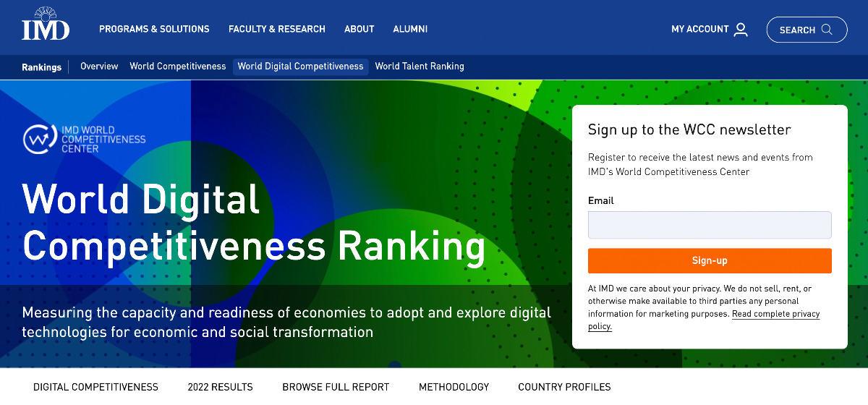This screenshot has height=405, width=868.
Task: Jump to Digital Competitiveness section
Action: click(95, 387)
